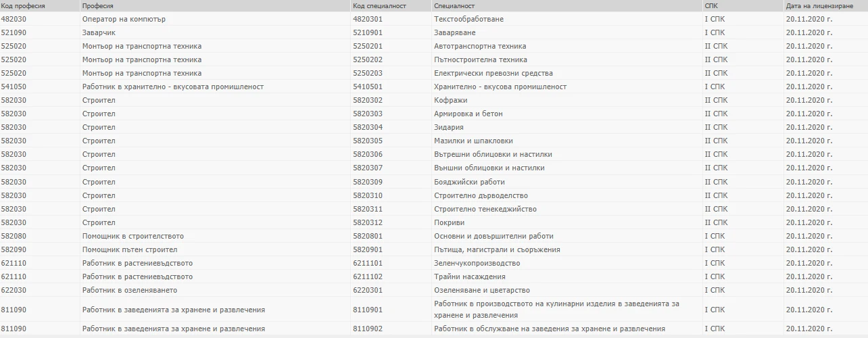Select specialty code 8110902 cell
Image resolution: width=868 pixels, height=338 pixels.
pos(368,329)
